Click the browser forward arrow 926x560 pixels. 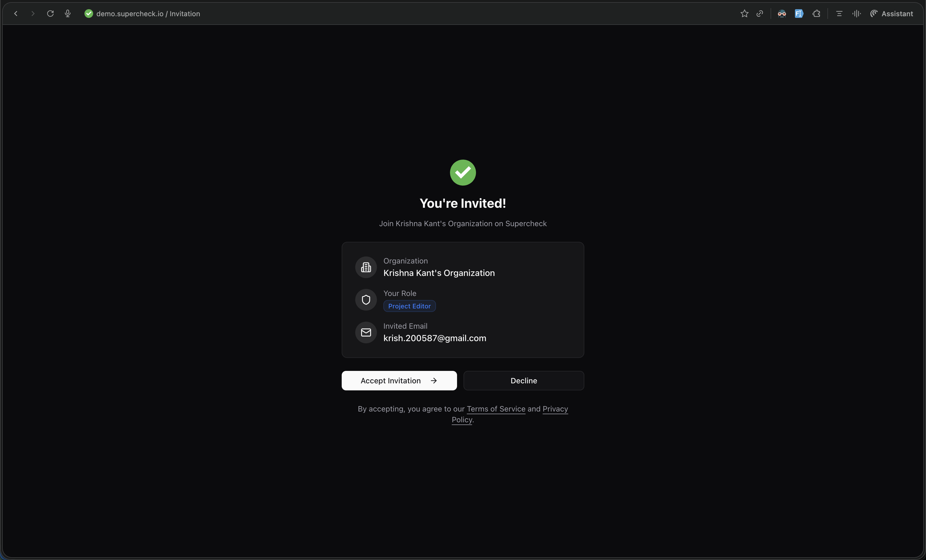tap(33, 14)
